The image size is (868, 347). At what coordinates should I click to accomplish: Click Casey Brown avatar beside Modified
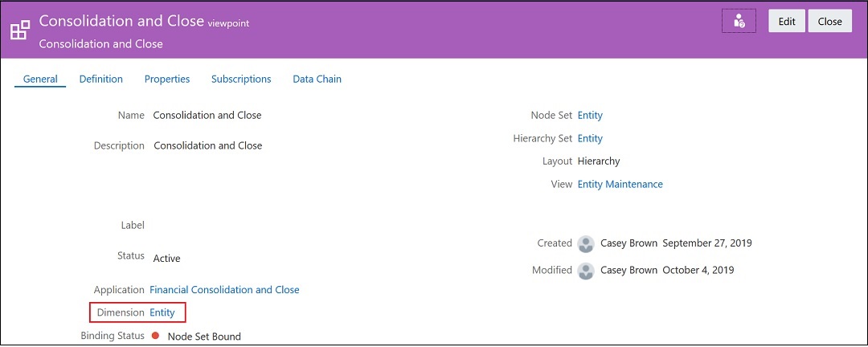(x=586, y=271)
